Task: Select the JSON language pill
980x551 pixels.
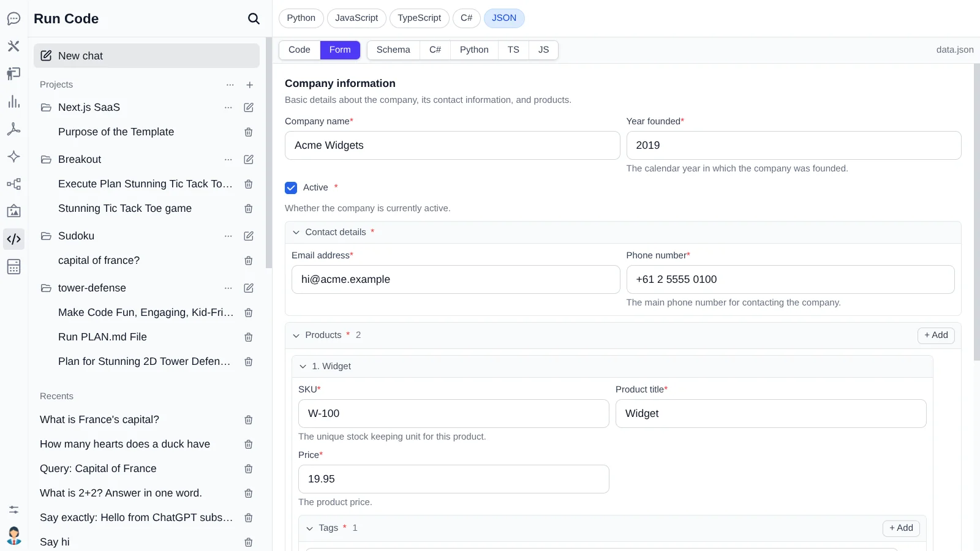Action: [504, 18]
